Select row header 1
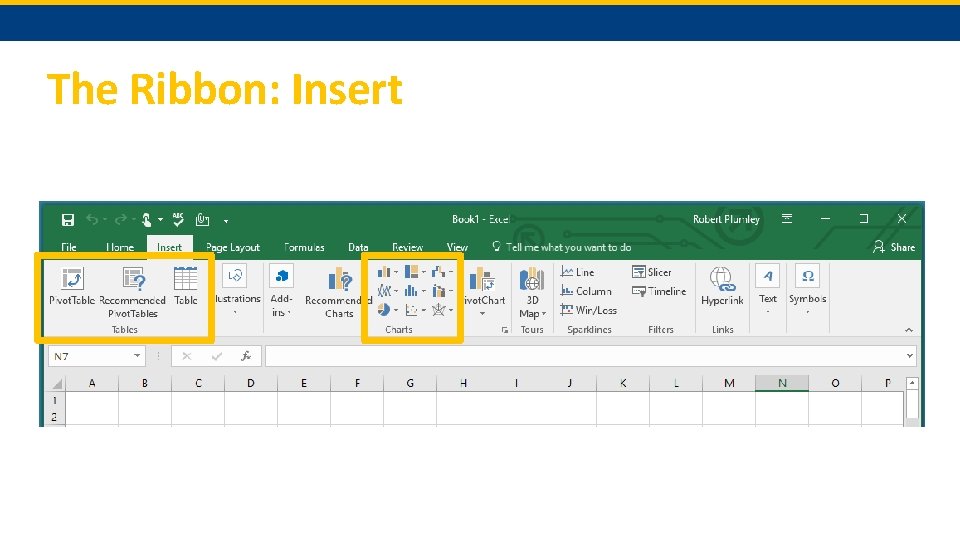 click(x=56, y=400)
